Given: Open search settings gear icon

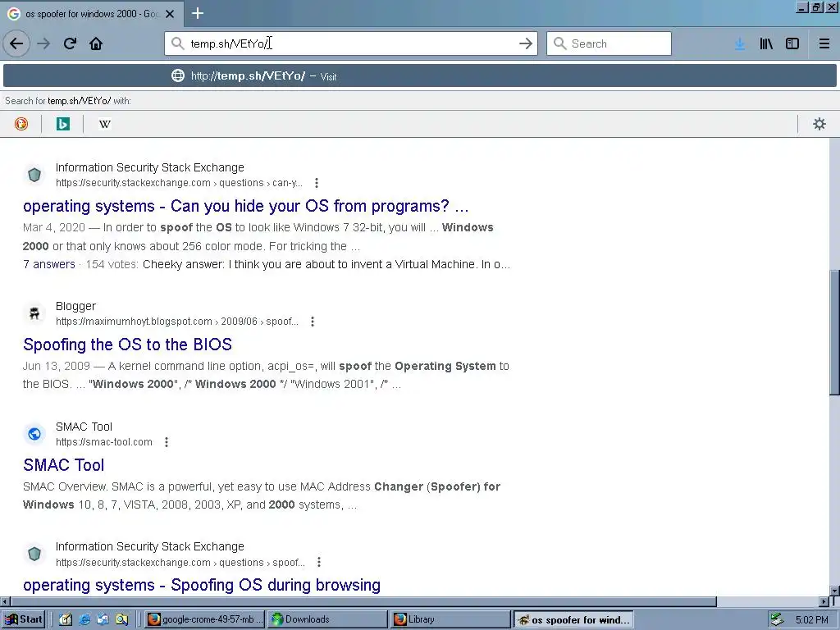Looking at the screenshot, I should [x=819, y=124].
